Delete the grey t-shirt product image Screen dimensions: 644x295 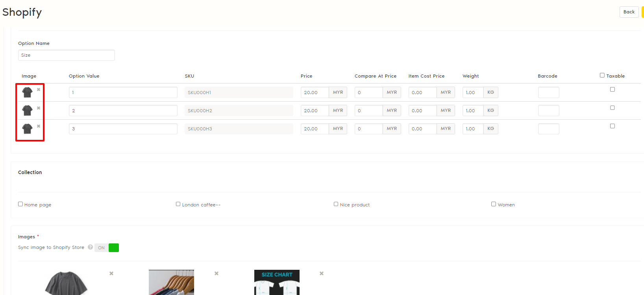tap(111, 273)
